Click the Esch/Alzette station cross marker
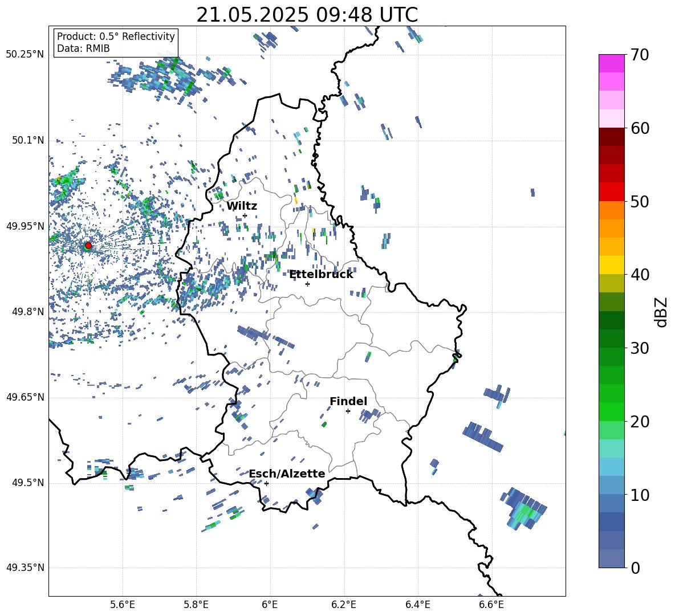Screen dimensions: 675x616 click(266, 483)
